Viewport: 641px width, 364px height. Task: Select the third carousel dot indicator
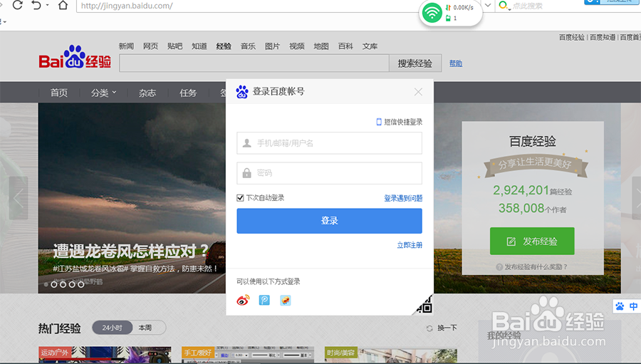63,284
